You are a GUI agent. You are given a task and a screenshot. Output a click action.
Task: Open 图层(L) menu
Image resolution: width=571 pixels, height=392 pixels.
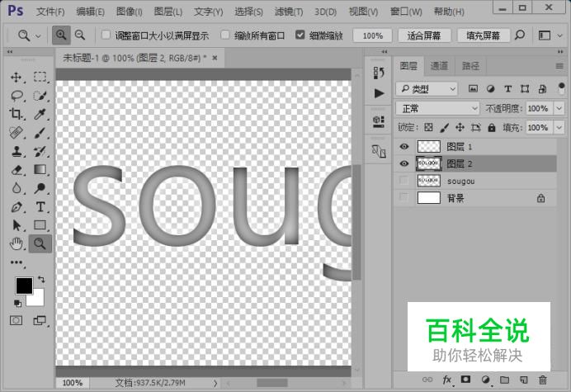[168, 12]
